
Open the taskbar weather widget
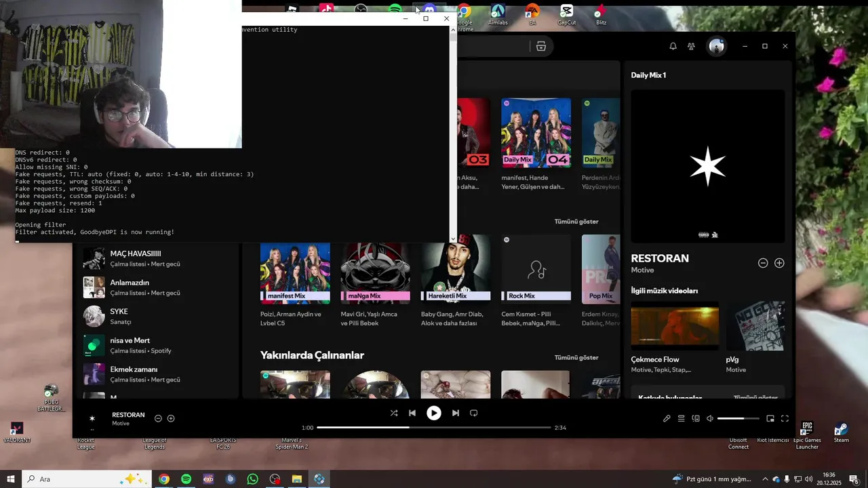click(x=712, y=479)
